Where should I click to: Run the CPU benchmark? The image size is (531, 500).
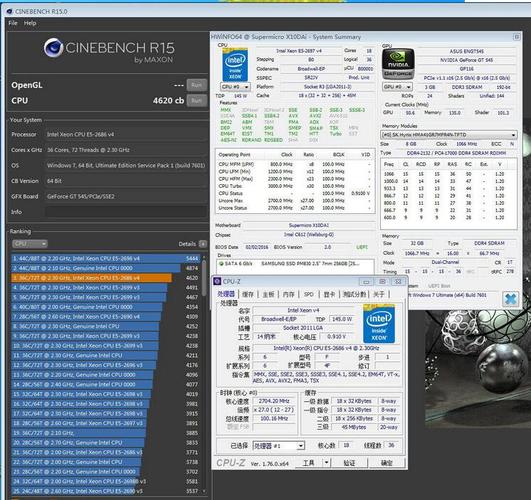coord(197,101)
